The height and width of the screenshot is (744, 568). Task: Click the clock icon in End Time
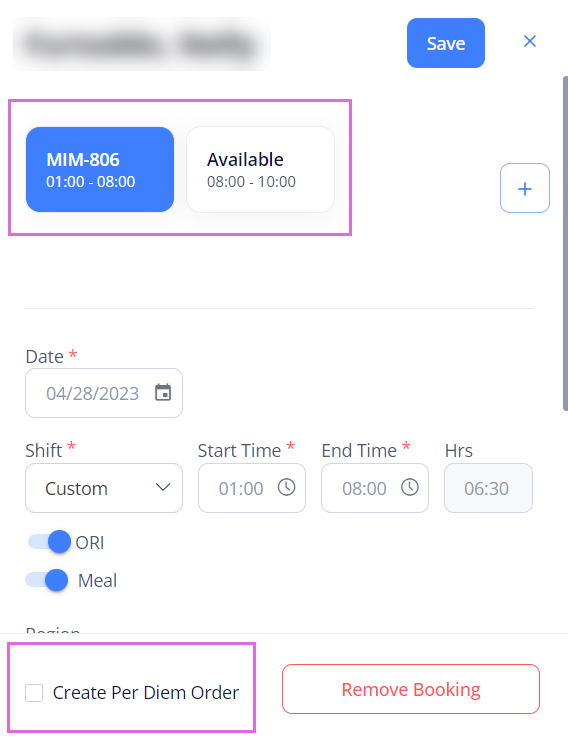click(410, 487)
